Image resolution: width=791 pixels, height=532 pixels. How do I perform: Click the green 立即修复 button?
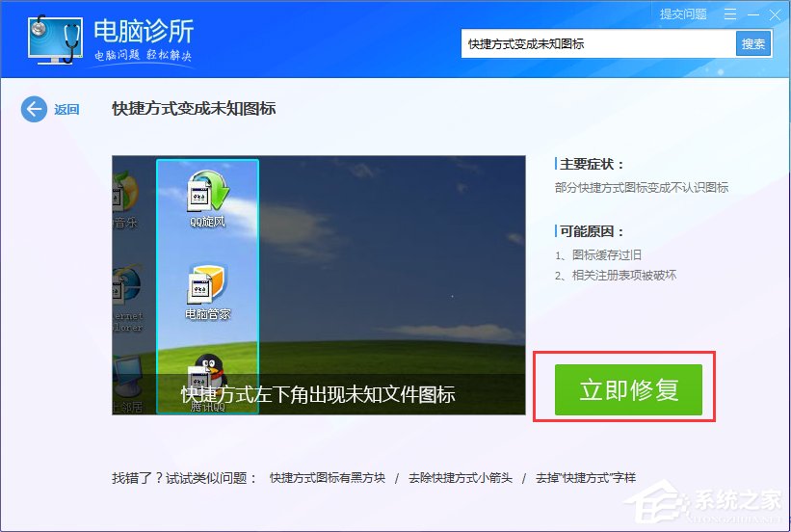(628, 389)
